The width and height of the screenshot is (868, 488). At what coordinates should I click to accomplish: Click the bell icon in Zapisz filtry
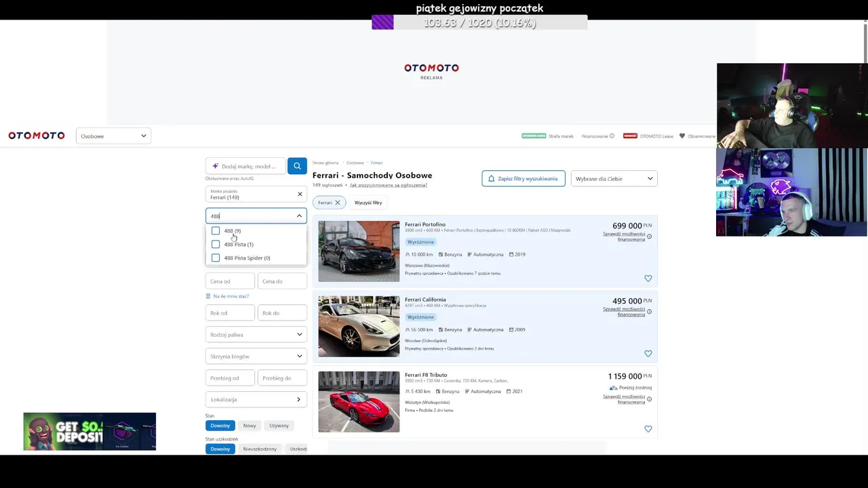pos(491,179)
